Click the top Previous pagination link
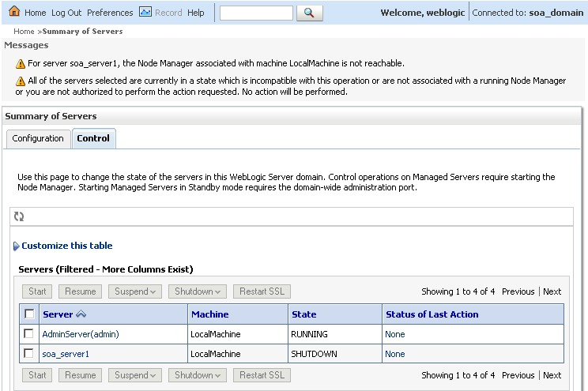The height and width of the screenshot is (391, 588). [518, 291]
